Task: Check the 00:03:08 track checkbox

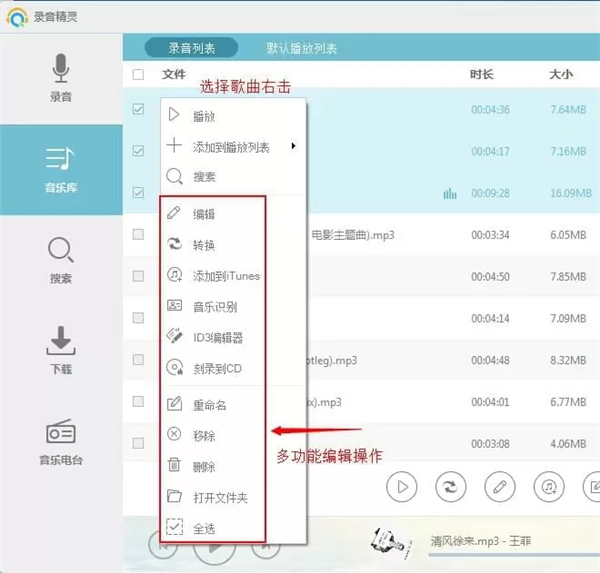Action: pyautogui.click(x=138, y=443)
